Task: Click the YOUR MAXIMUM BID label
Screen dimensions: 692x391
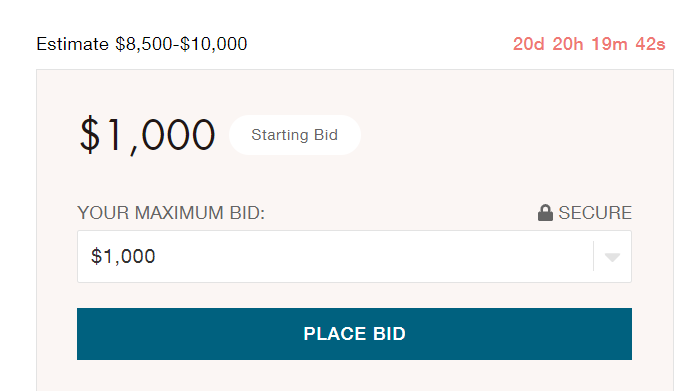Action: pos(171,213)
